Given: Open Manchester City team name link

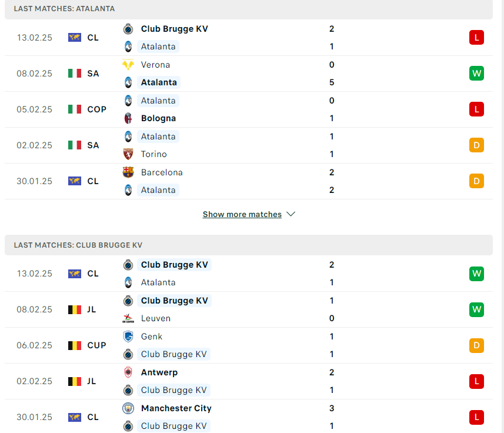Looking at the screenshot, I should click(176, 408).
